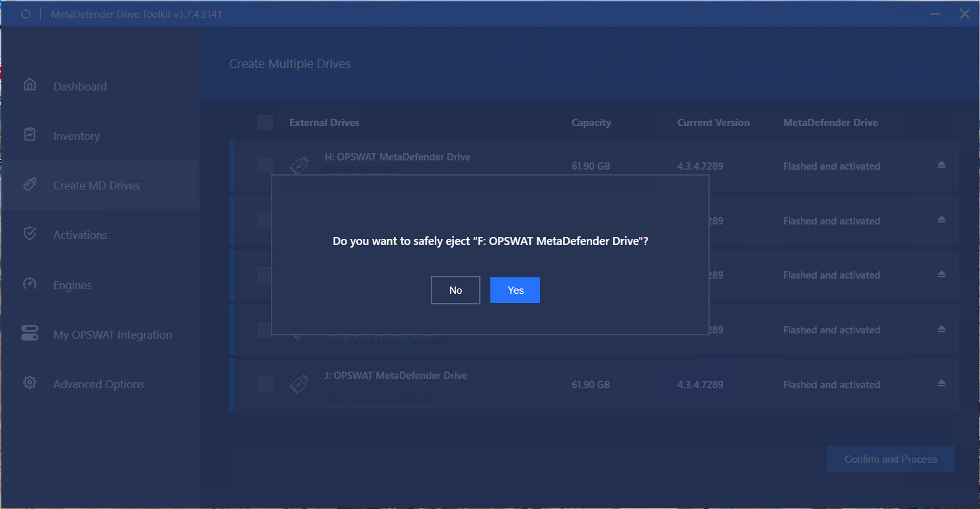Click the app logo in title bar
The width and height of the screenshot is (980, 509).
click(x=26, y=14)
